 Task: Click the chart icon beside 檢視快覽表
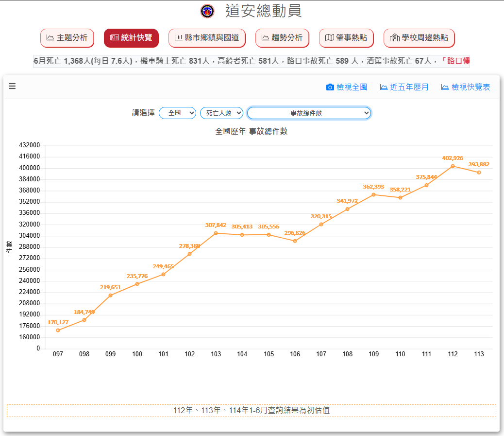pos(445,87)
